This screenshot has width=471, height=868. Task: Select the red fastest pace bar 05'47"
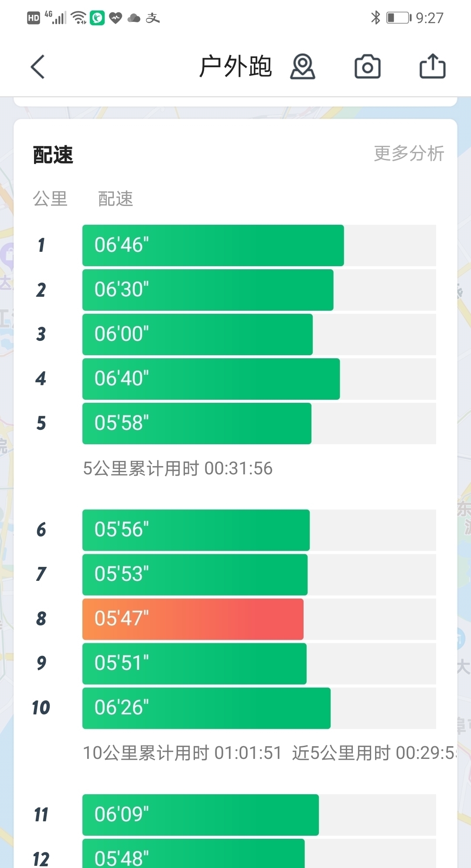193,619
